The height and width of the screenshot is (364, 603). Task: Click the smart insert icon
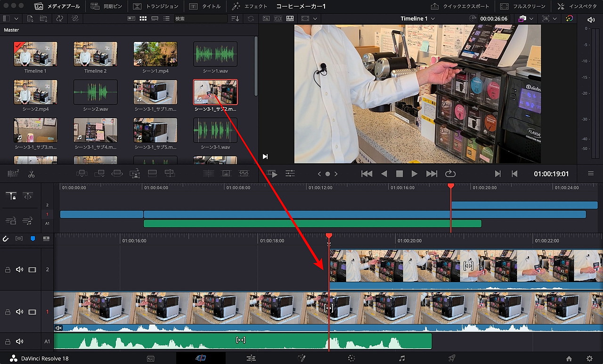coord(81,174)
